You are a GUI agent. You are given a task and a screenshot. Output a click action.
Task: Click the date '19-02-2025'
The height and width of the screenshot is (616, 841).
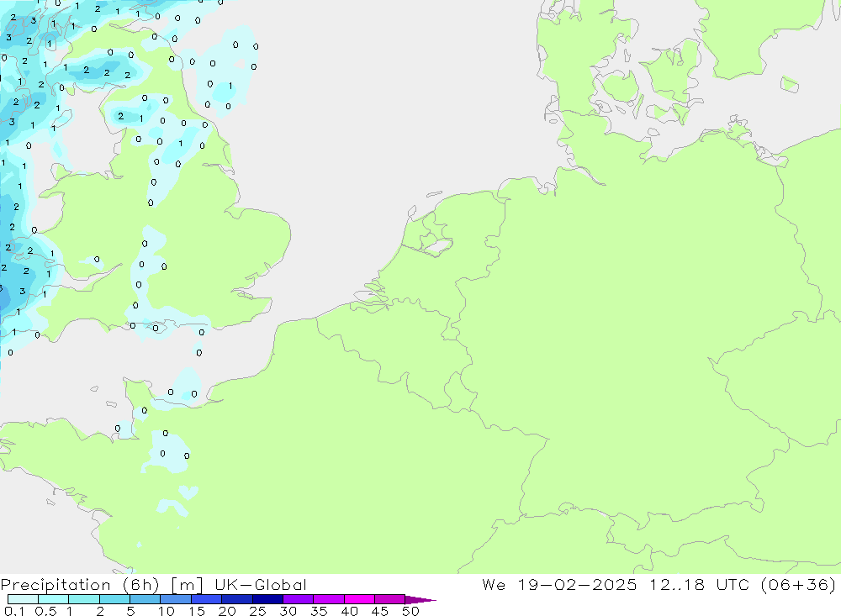point(577,584)
